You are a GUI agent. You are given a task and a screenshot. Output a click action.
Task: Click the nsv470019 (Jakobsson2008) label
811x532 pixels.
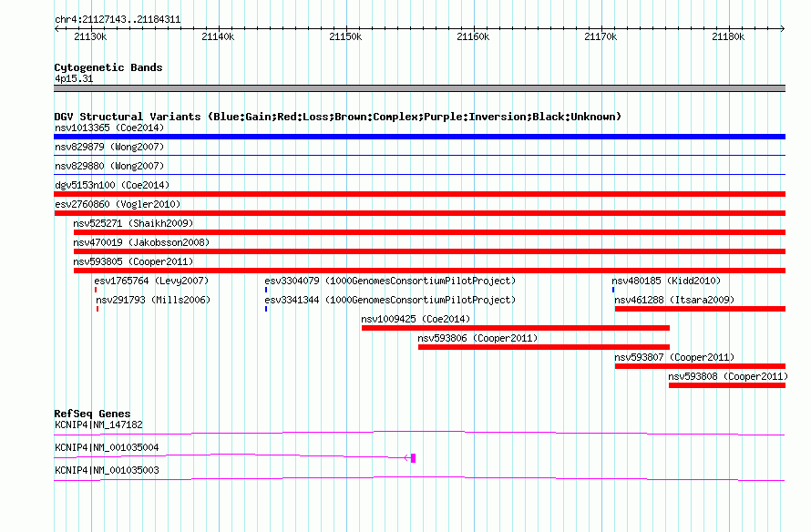[x=141, y=242]
